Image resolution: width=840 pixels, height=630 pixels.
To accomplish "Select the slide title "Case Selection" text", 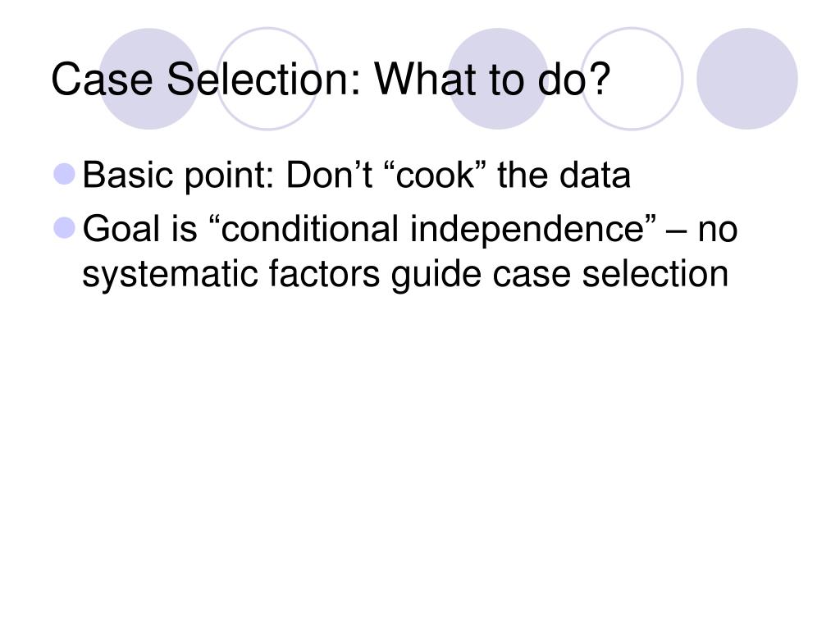I will (x=206, y=79).
